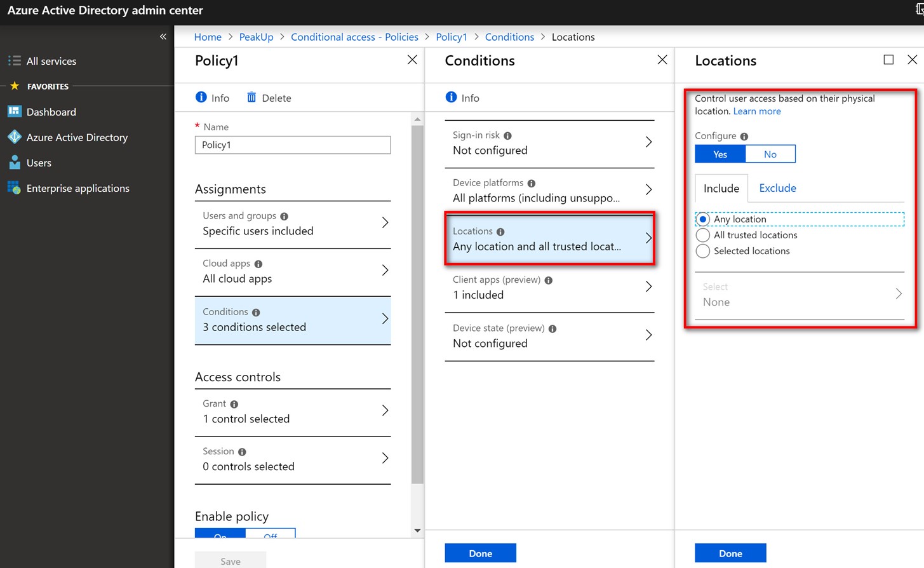Click the Save button
This screenshot has height=568, width=924.
231,561
